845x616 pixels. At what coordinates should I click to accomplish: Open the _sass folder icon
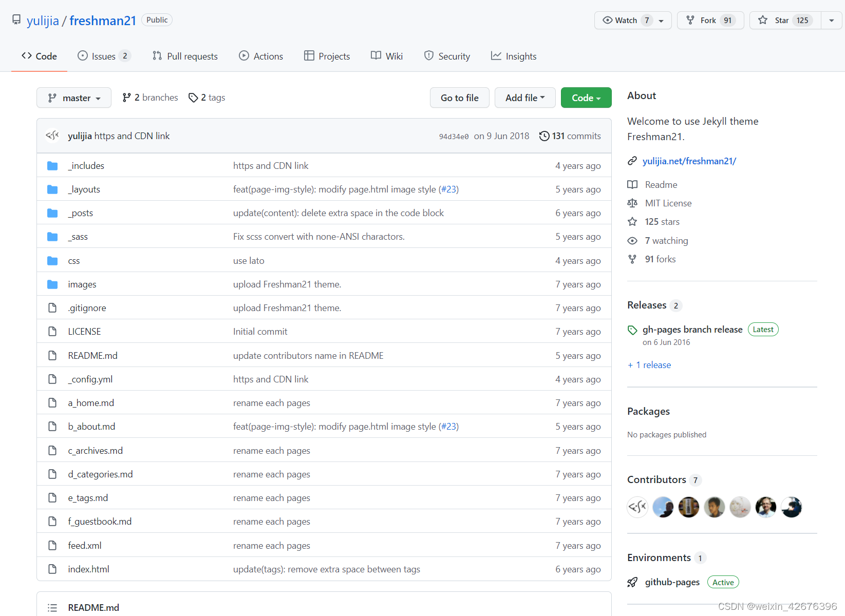pos(52,237)
